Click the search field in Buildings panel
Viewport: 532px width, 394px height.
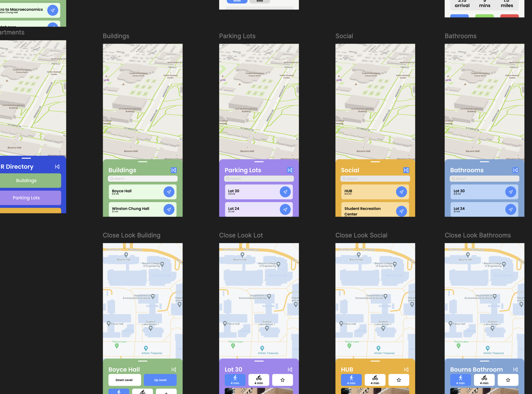point(143,179)
